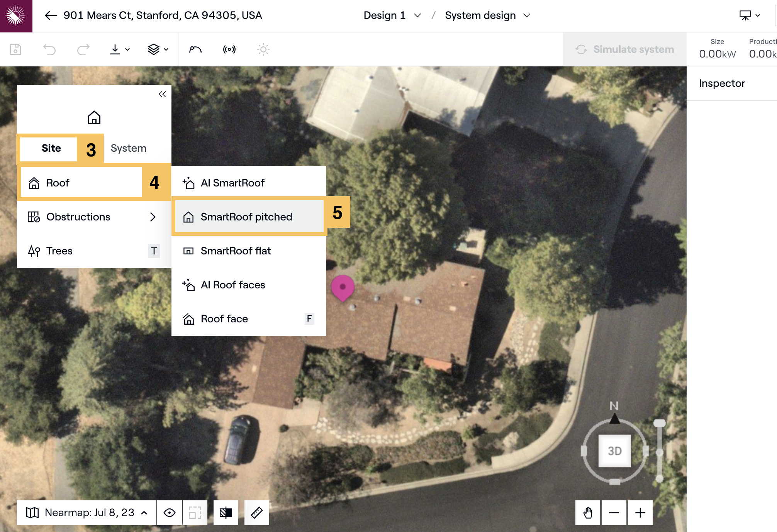777x532 pixels.
Task: Click the horizon curve tool icon
Action: click(195, 49)
